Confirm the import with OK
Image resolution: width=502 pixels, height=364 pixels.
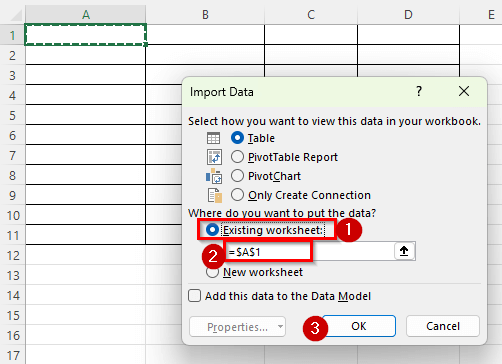click(359, 326)
